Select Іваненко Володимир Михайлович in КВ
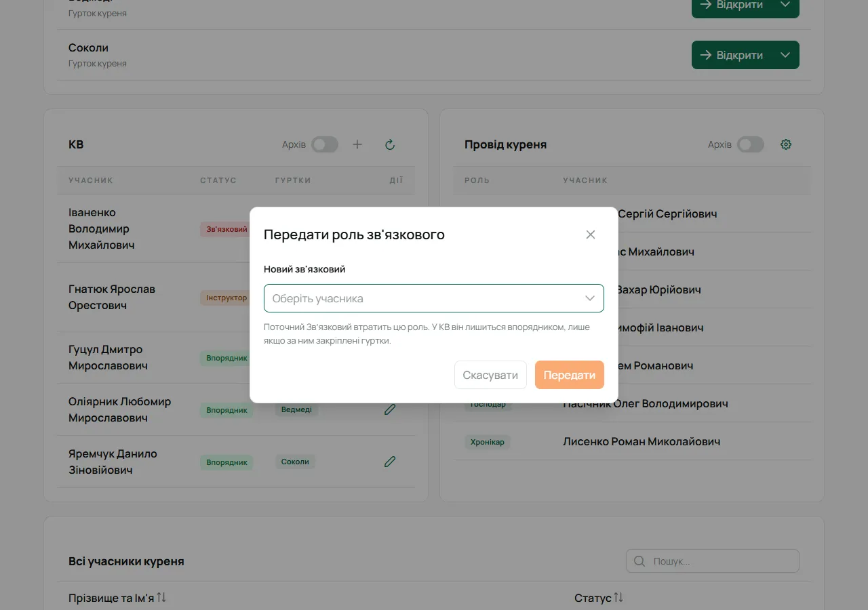This screenshot has height=610, width=868. tap(102, 229)
